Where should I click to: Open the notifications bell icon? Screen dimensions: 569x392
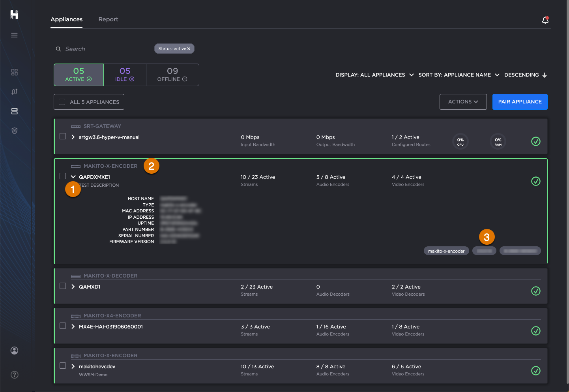(545, 20)
